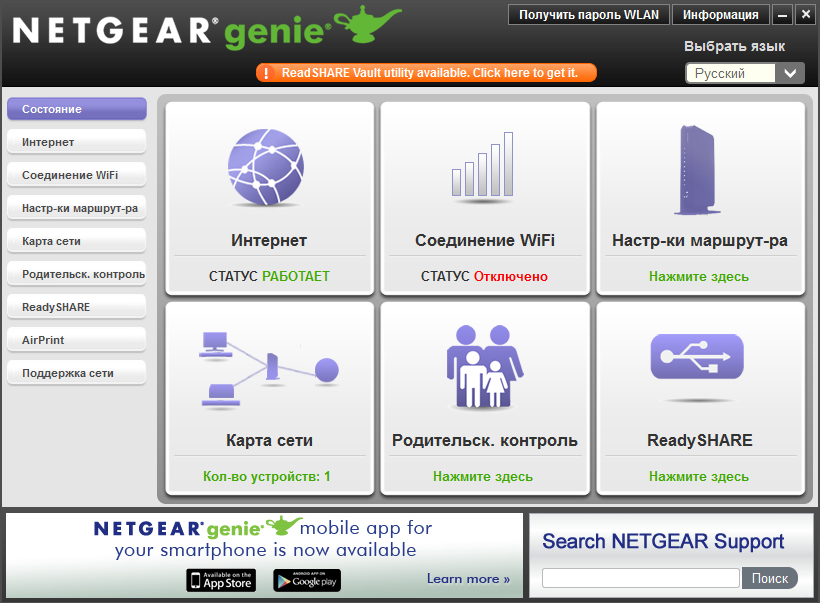Image resolution: width=820 pixels, height=603 pixels.
Task: Click the СТАТУС РАБОТАЕТ status text
Action: tap(269, 276)
